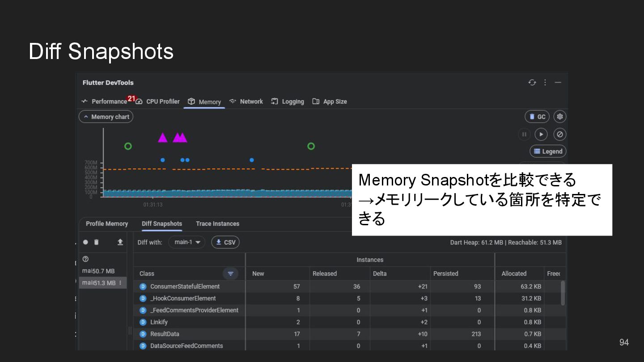
Task: Open the class filter icon
Action: point(230,274)
